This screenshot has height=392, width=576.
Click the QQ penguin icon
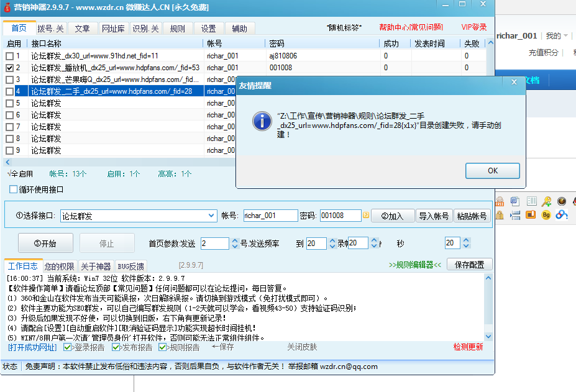574,201
